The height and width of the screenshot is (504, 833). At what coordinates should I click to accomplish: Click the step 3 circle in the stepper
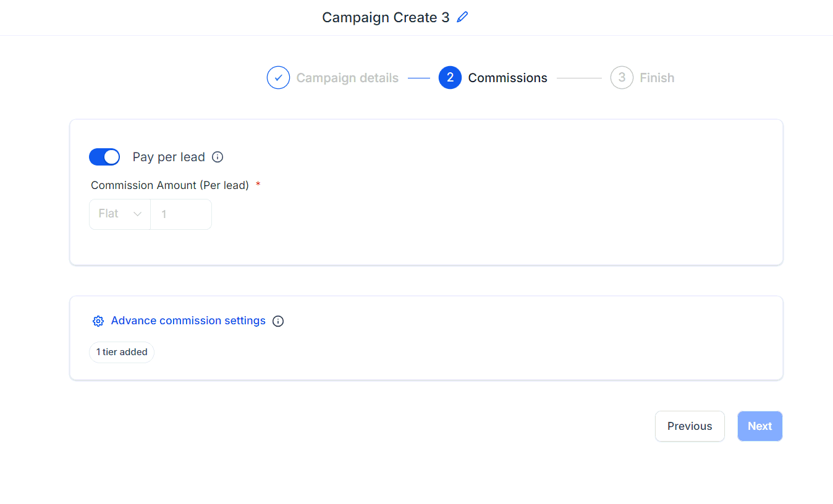(x=622, y=78)
